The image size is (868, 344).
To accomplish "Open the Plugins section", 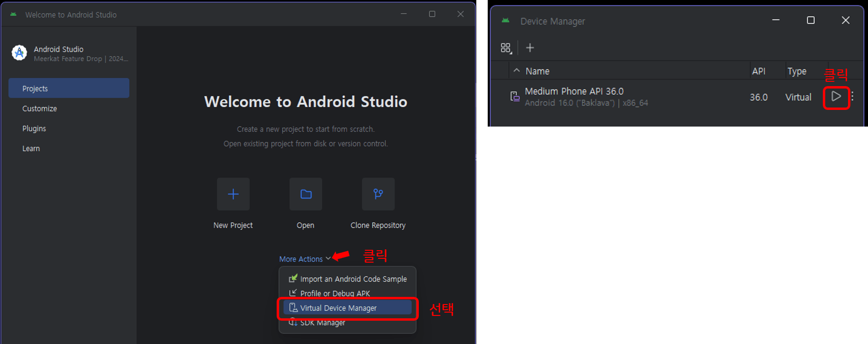I will click(69, 128).
